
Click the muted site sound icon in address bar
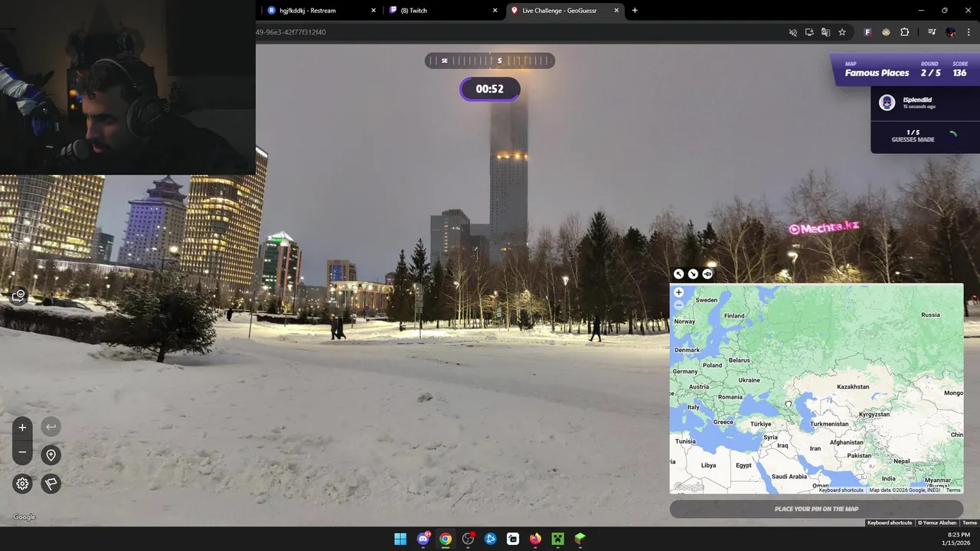[793, 32]
